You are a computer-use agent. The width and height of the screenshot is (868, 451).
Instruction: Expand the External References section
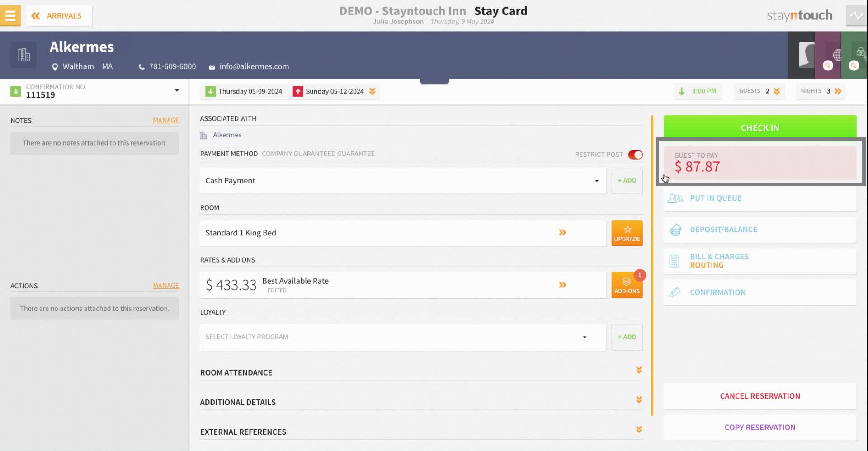[639, 429]
